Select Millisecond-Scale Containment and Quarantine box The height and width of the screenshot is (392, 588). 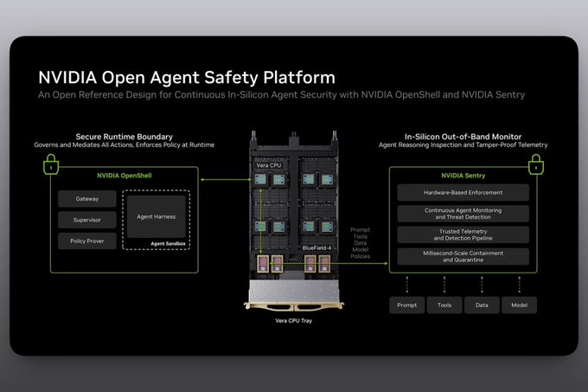pyautogui.click(x=463, y=256)
